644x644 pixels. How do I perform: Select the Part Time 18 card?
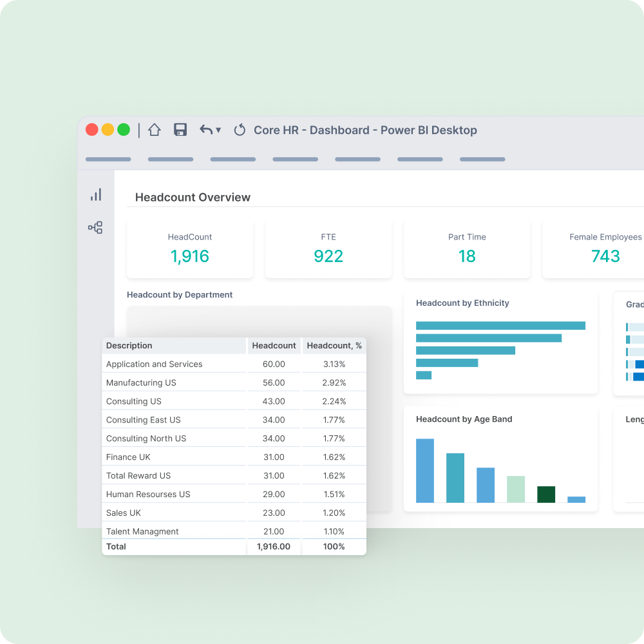click(467, 249)
